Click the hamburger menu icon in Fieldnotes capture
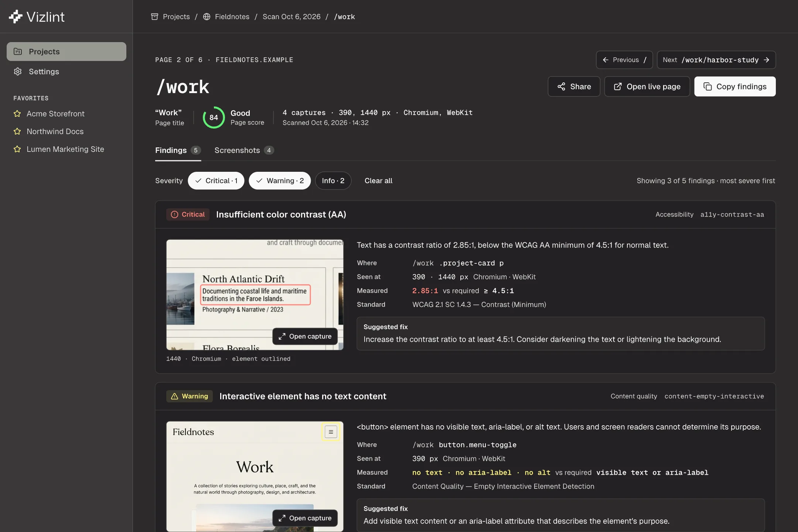 331,432
